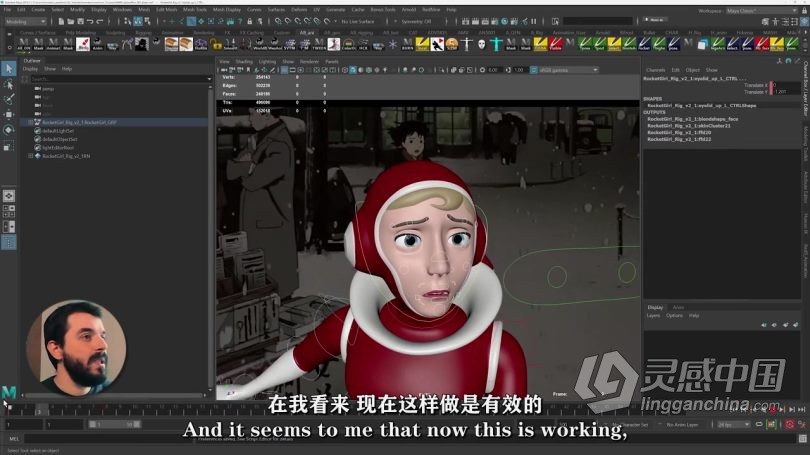
Task: Open the 24 fps frame rate dropdown
Action: (734, 425)
